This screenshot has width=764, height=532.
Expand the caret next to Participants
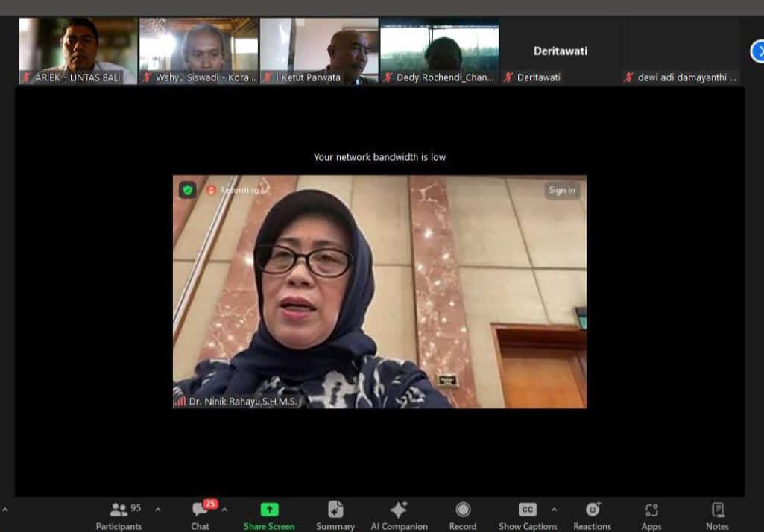tap(157, 510)
